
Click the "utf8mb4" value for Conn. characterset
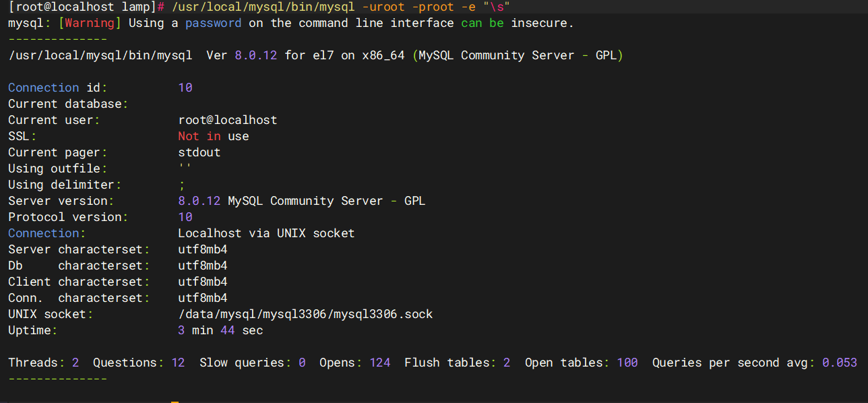203,298
